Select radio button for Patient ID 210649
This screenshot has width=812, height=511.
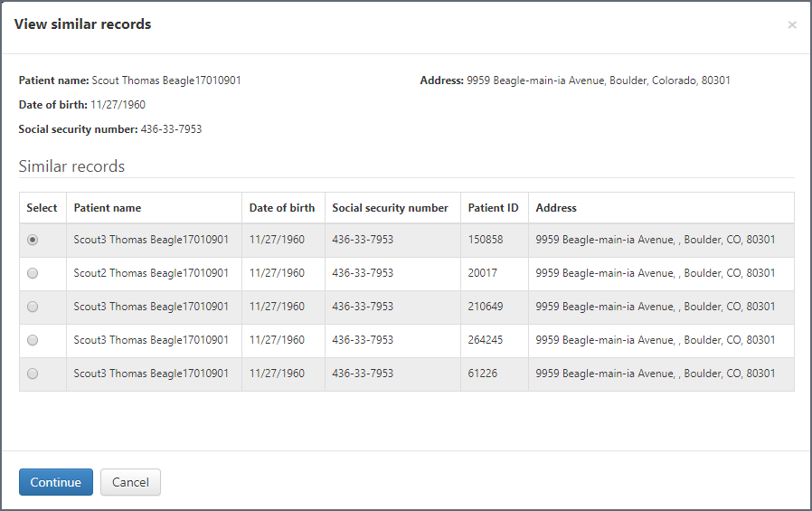tap(33, 307)
